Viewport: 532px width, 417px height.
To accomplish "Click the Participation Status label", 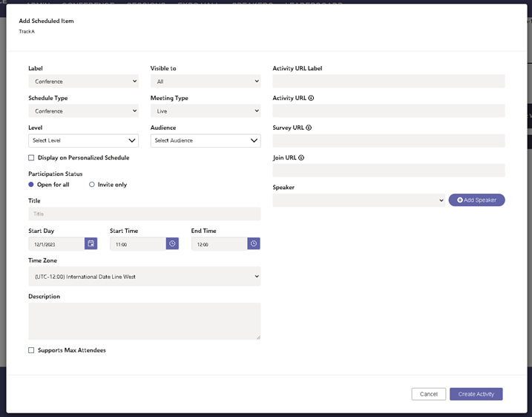I will coord(56,174).
